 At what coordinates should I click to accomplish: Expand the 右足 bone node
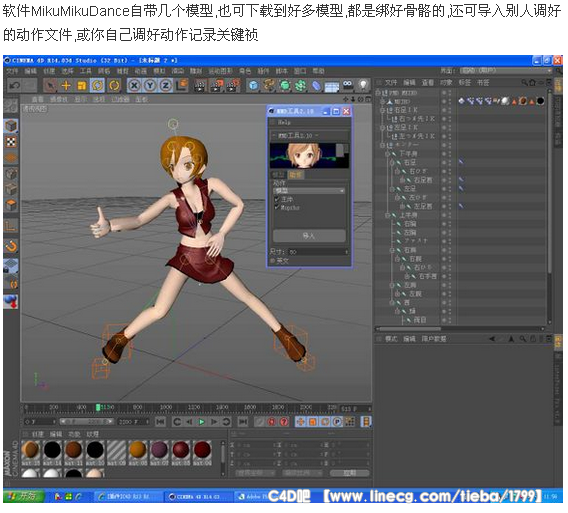pos(392,163)
